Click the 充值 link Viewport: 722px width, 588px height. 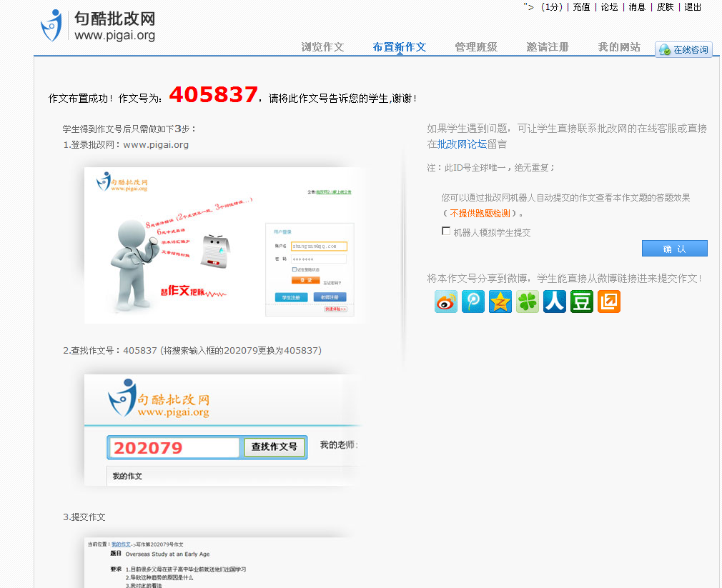[582, 7]
